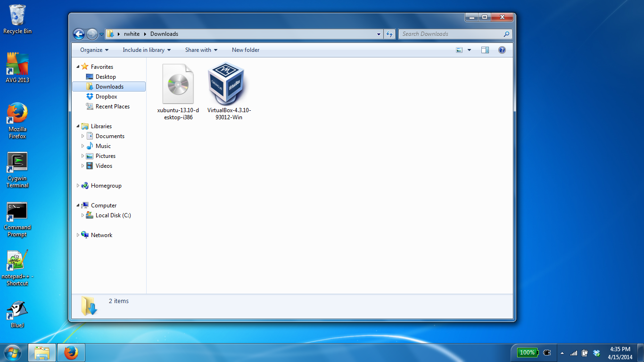Select the xubuntu-13.10-desktop-i386 disc image file
This screenshot has height=362, width=644.
click(178, 92)
